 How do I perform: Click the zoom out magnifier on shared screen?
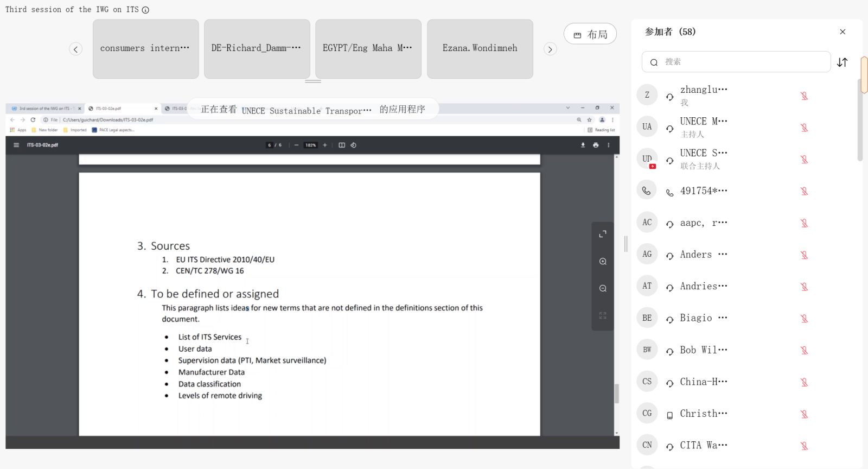[x=603, y=289]
